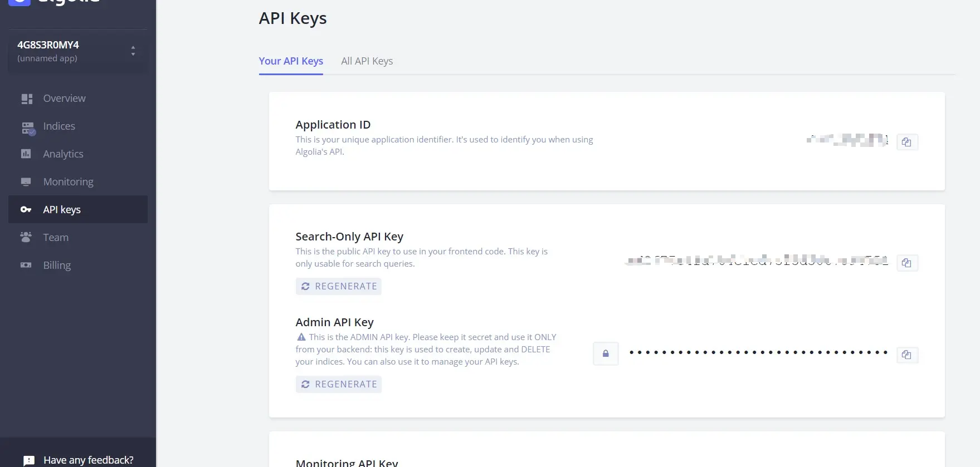Select the Your API Keys tab
Viewport: 980px width, 467px height.
pos(291,61)
